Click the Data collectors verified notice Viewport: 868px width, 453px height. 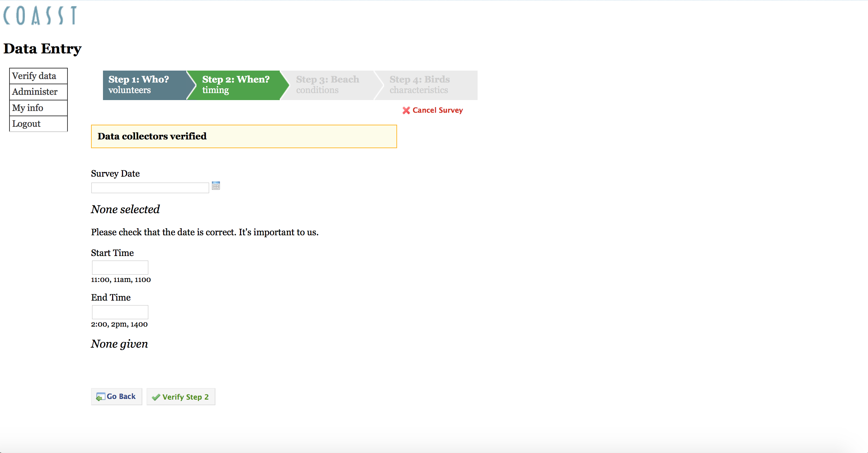pyautogui.click(x=244, y=136)
